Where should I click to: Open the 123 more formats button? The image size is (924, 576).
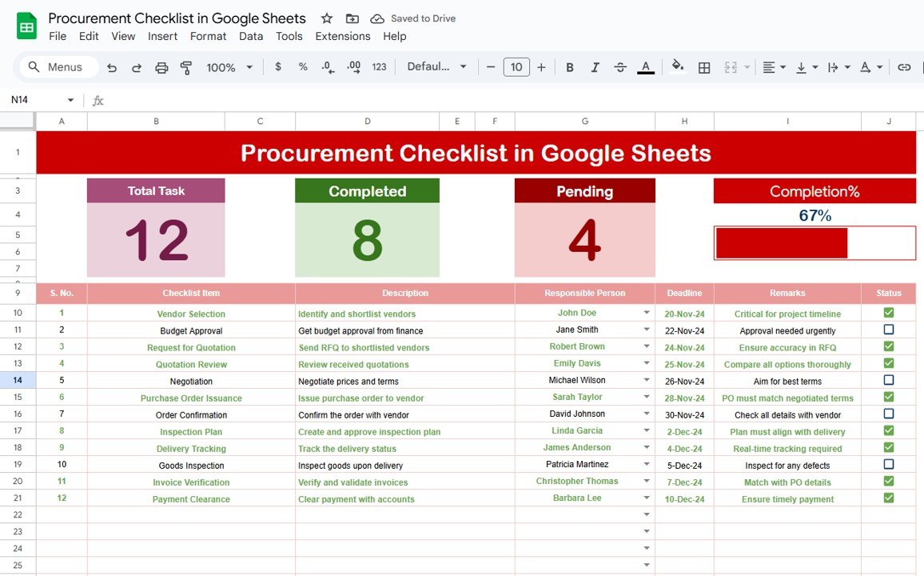click(x=379, y=67)
